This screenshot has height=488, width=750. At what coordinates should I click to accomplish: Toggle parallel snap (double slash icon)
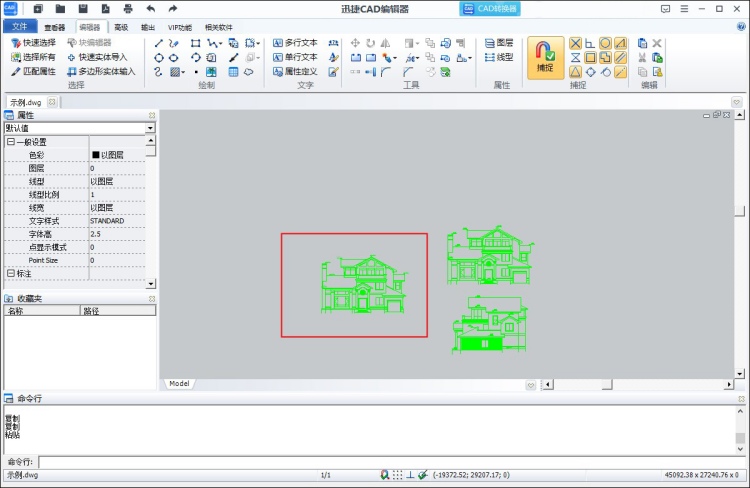[620, 58]
